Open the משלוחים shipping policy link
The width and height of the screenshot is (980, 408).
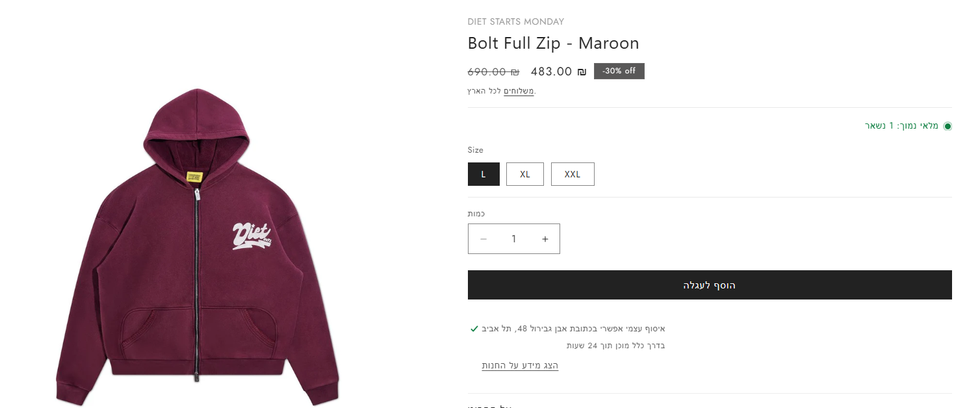pyautogui.click(x=519, y=91)
